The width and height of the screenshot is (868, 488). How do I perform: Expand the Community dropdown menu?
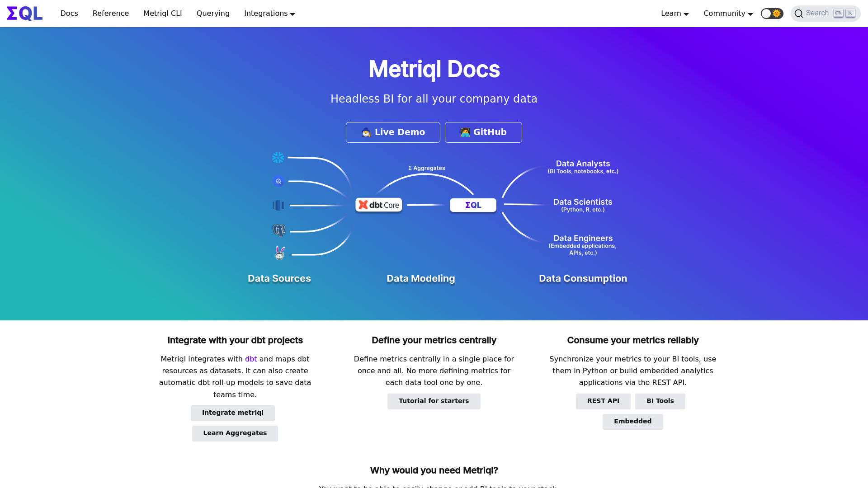pos(727,13)
